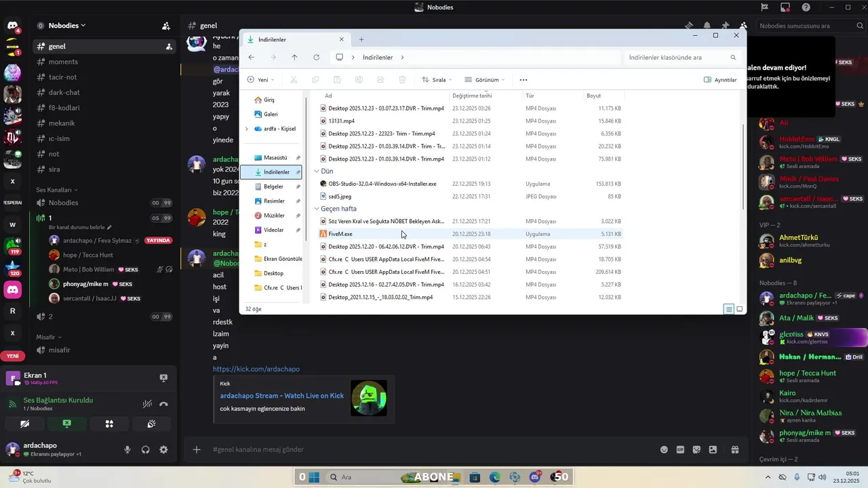Turn on the camera in Discord voice panel
868x488 pixels.
point(25,424)
